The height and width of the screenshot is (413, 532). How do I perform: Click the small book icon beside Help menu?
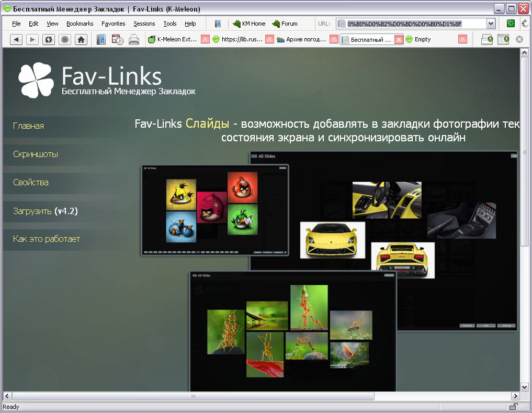pyautogui.click(x=218, y=24)
